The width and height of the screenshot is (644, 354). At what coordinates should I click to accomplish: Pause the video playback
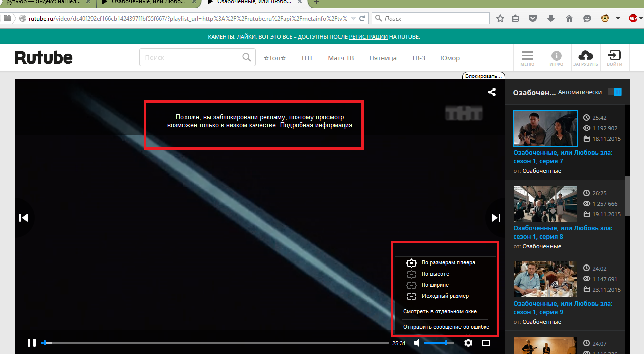tap(32, 343)
